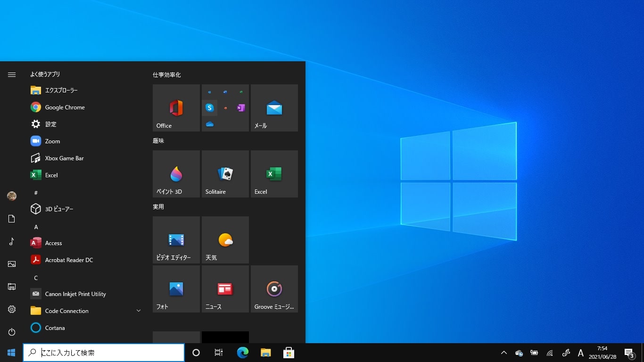Screen dimensions: 644x362
Task: Launch Cortana from the app list
Action: pyautogui.click(x=86, y=328)
